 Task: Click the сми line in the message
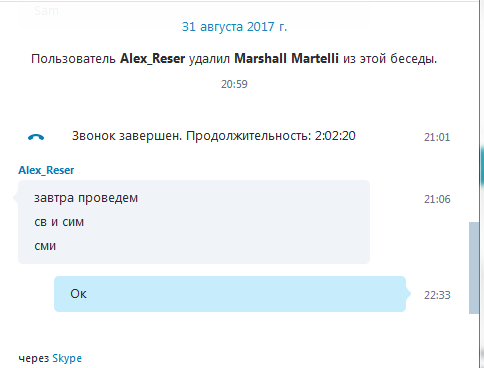click(x=45, y=246)
